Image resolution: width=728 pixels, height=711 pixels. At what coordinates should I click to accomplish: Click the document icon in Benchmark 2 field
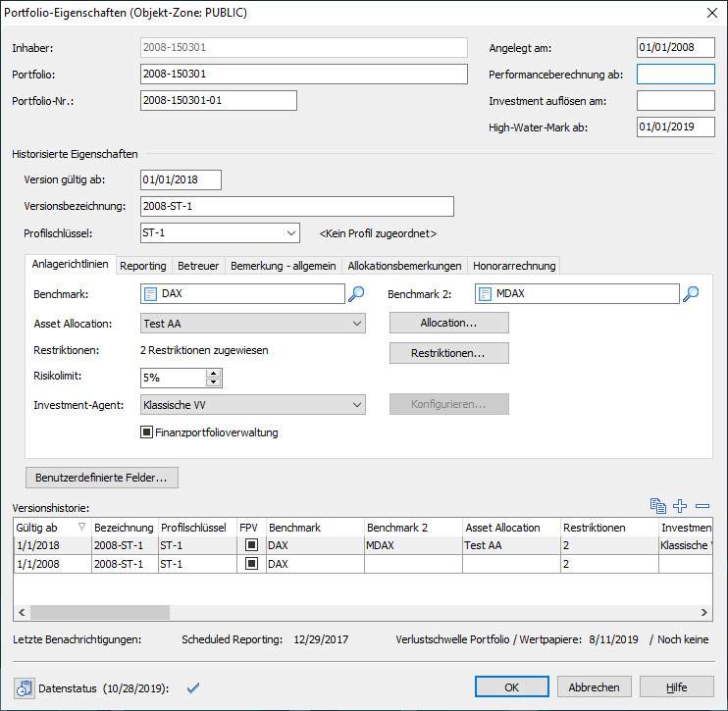(x=485, y=293)
